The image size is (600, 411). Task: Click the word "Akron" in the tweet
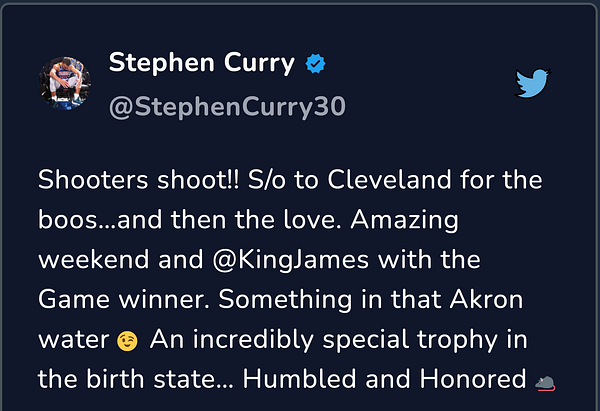click(486, 299)
